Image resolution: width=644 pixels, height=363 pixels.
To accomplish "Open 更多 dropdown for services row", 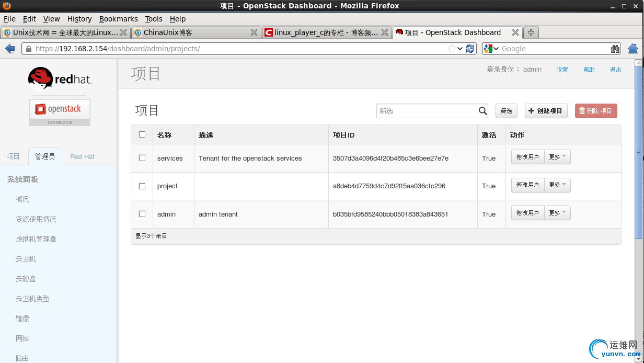I will 557,157.
